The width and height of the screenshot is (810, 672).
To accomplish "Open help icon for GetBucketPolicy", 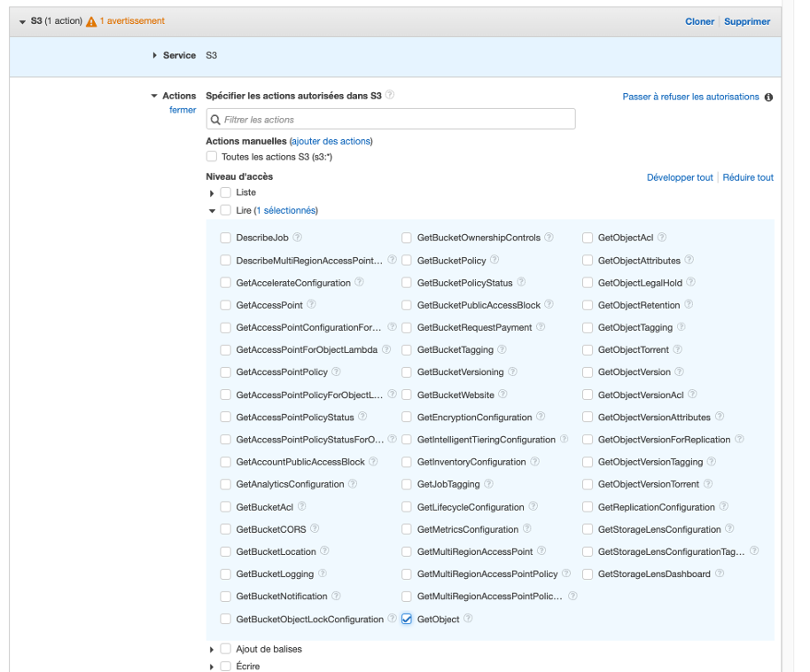I will [495, 260].
